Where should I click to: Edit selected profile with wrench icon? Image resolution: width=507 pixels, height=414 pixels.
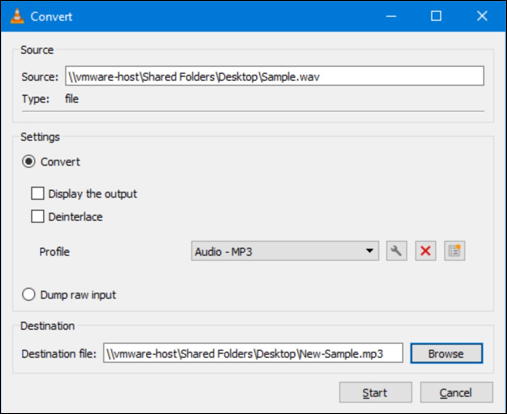[396, 251]
